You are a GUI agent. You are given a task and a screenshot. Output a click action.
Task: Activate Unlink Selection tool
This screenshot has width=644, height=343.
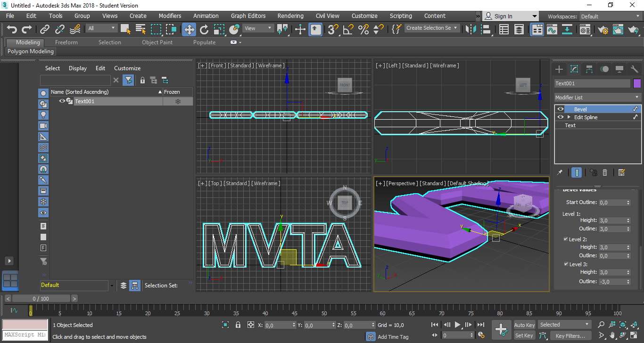click(60, 30)
